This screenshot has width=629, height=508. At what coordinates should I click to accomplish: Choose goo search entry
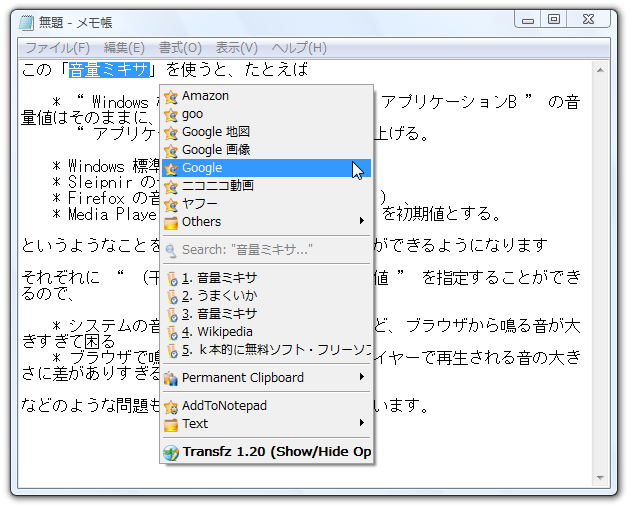pyautogui.click(x=266, y=114)
